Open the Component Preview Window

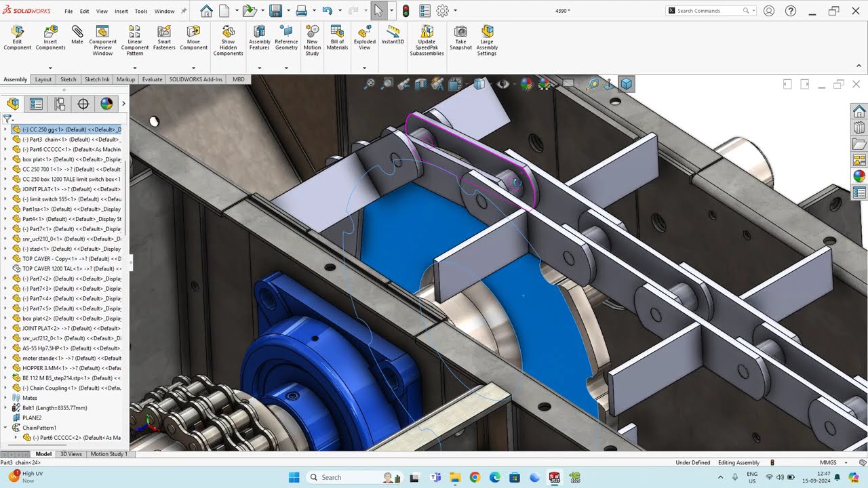point(102,41)
